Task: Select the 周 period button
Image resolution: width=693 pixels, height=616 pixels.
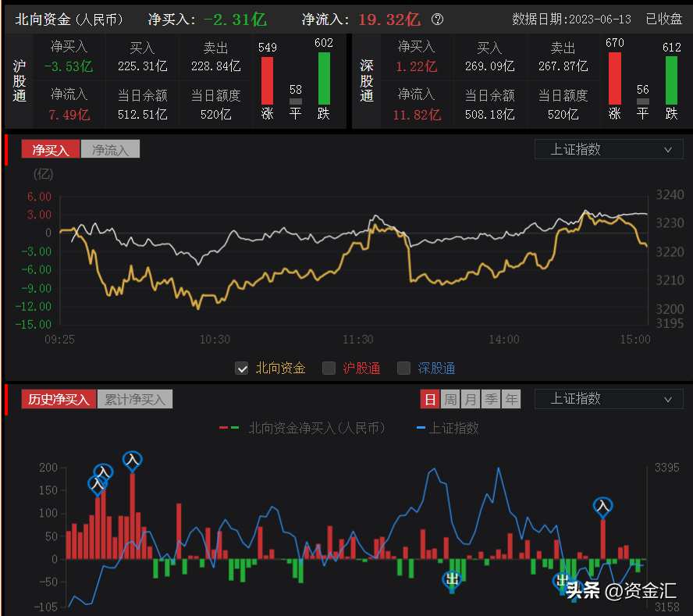Action: point(450,399)
